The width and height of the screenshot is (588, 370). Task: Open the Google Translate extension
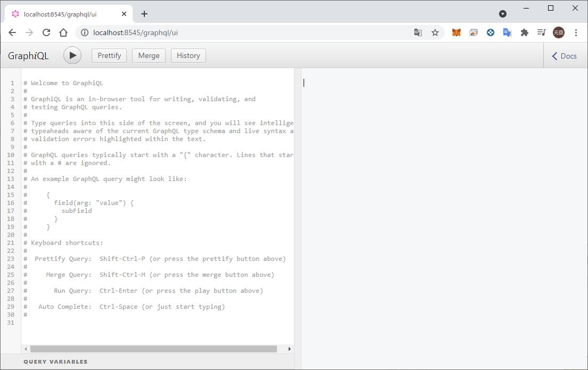point(508,32)
